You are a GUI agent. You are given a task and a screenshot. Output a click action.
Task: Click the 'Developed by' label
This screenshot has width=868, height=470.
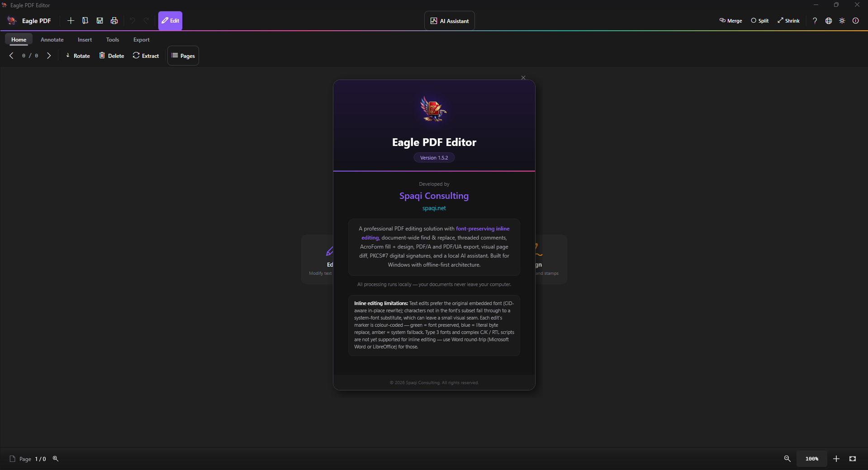(x=434, y=184)
